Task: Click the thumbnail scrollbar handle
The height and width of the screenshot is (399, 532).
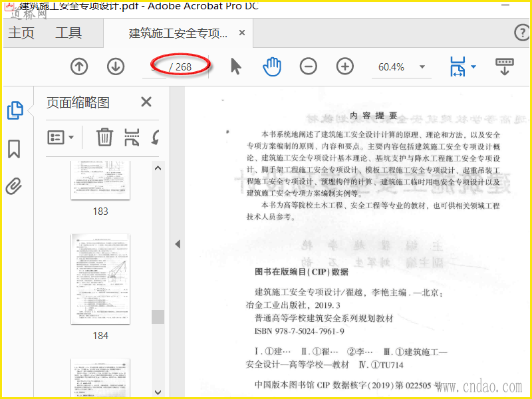Action: click(x=158, y=317)
